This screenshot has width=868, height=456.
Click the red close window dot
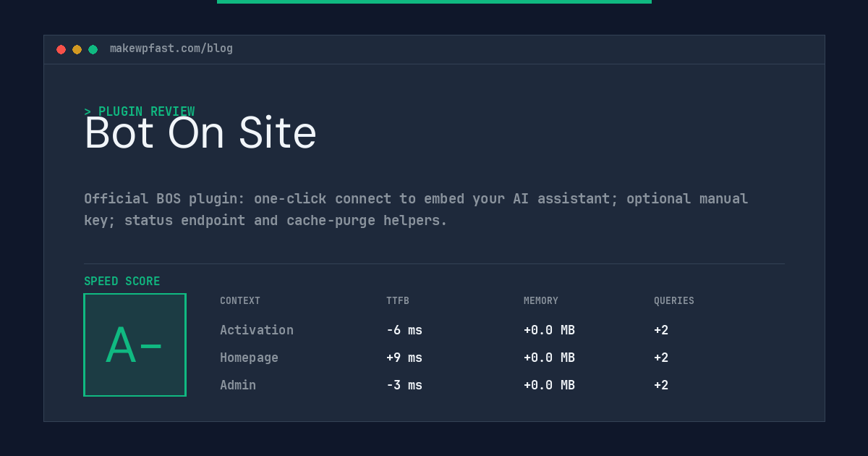click(x=61, y=49)
